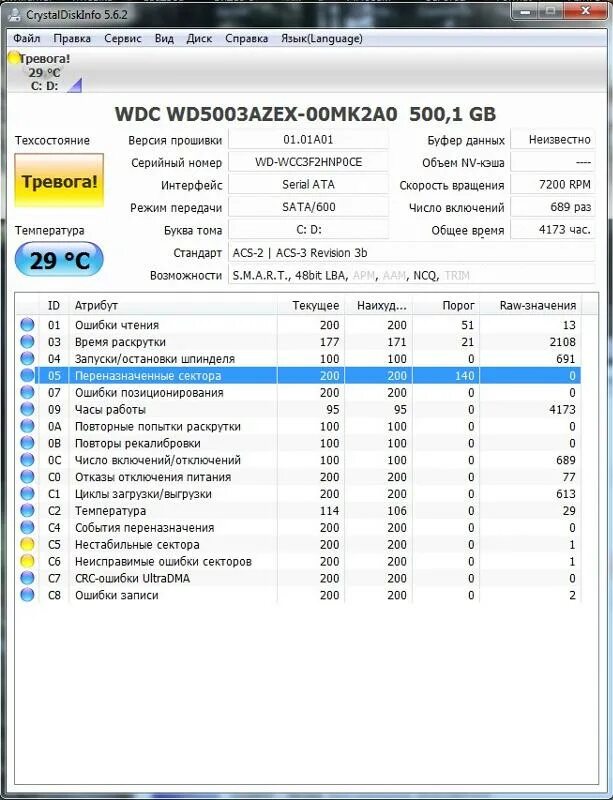This screenshot has height=800, width=613.
Task: Open the Правка menu
Action: click(72, 39)
